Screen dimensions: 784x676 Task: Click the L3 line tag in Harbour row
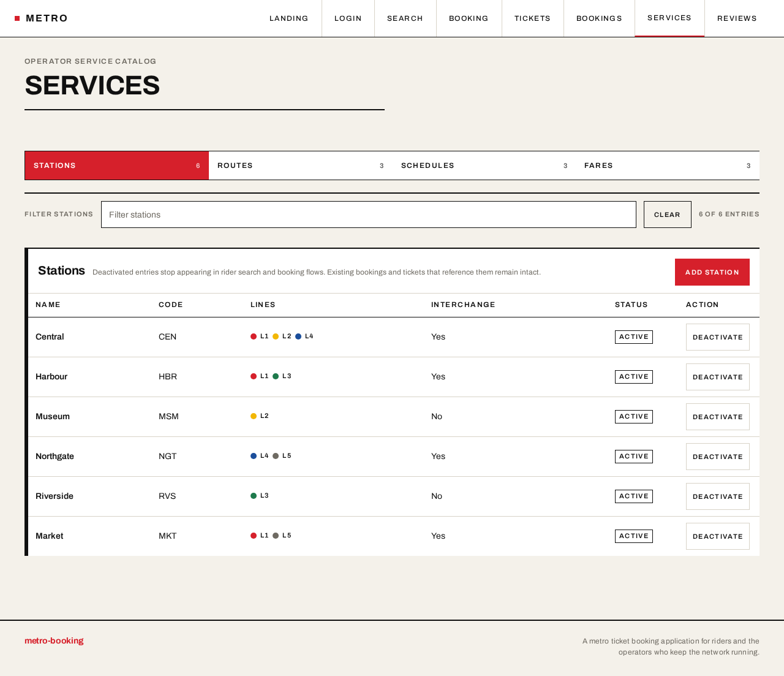click(x=282, y=376)
